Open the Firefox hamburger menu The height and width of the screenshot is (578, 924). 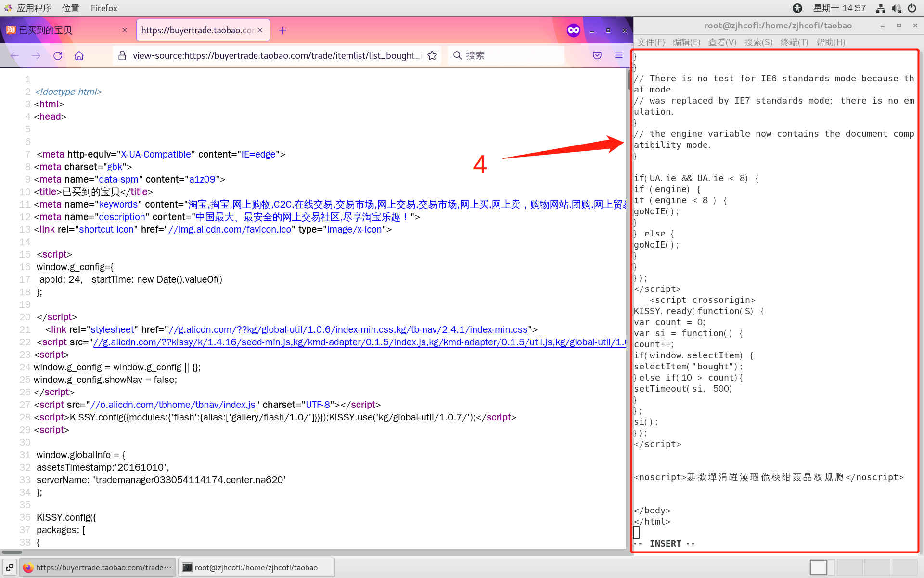pyautogui.click(x=619, y=56)
